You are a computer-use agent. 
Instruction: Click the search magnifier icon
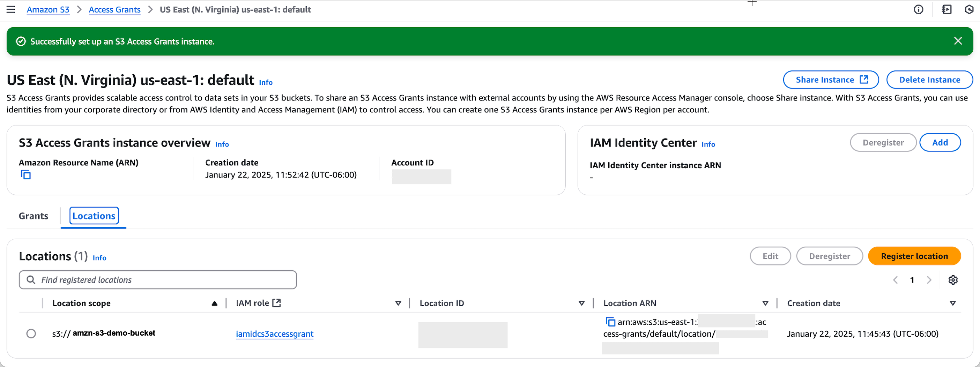pos(31,280)
